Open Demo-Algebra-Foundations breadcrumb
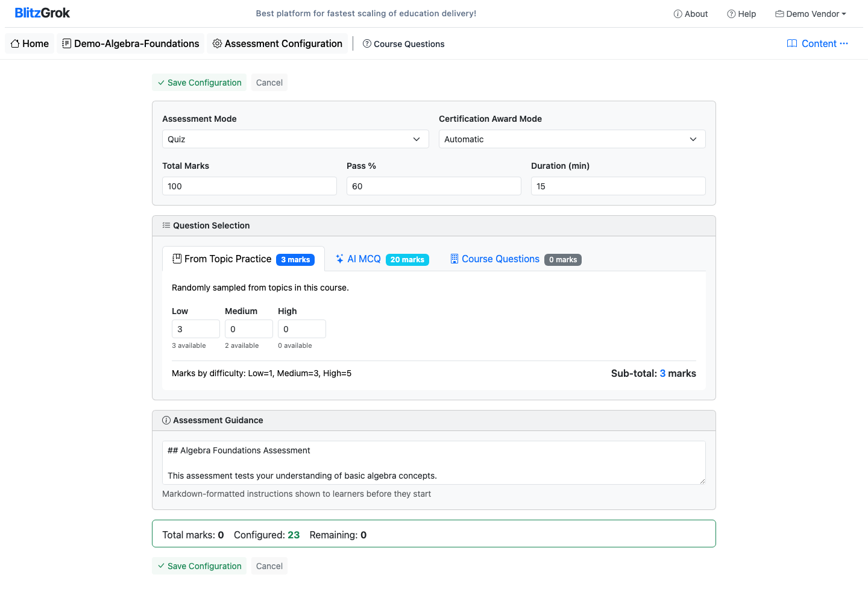 131,43
